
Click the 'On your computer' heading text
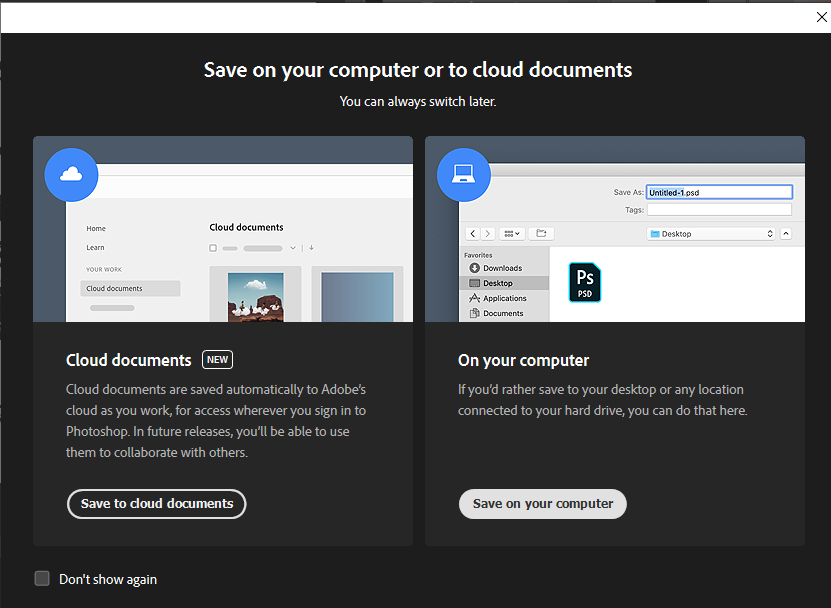pos(523,360)
